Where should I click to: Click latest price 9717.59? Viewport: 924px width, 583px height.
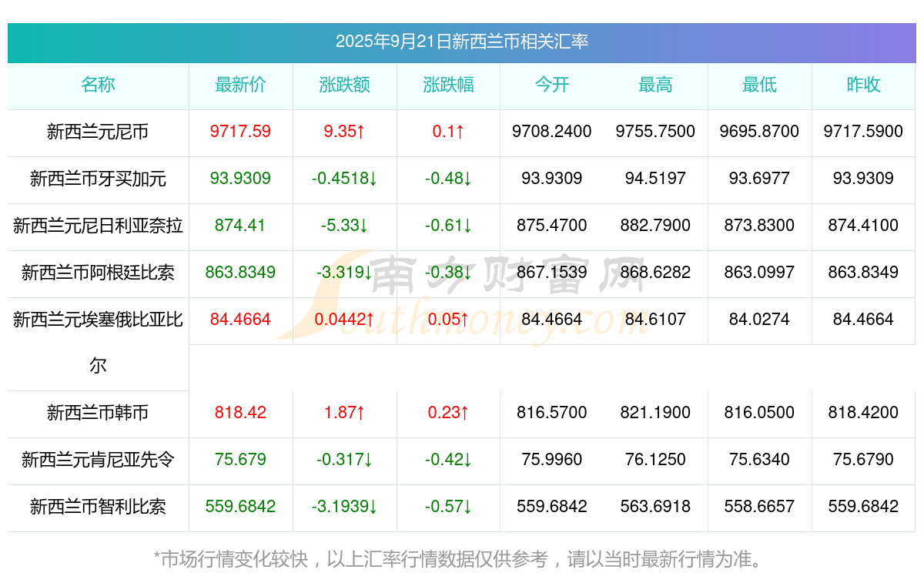click(240, 132)
